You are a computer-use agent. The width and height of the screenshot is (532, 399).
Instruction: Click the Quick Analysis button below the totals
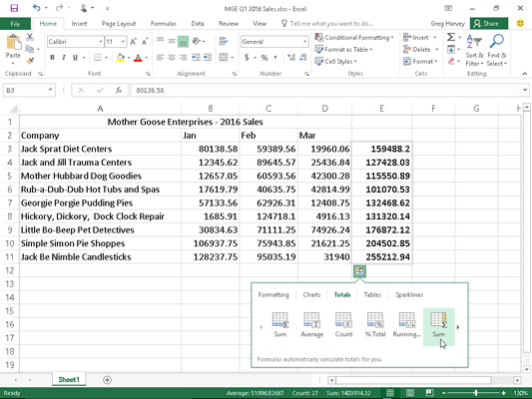pyautogui.click(x=359, y=271)
